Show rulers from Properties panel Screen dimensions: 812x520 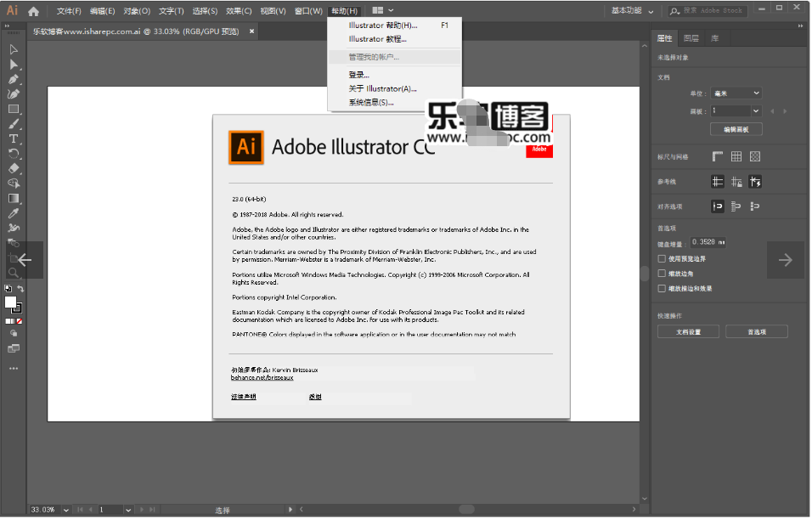[x=718, y=157]
